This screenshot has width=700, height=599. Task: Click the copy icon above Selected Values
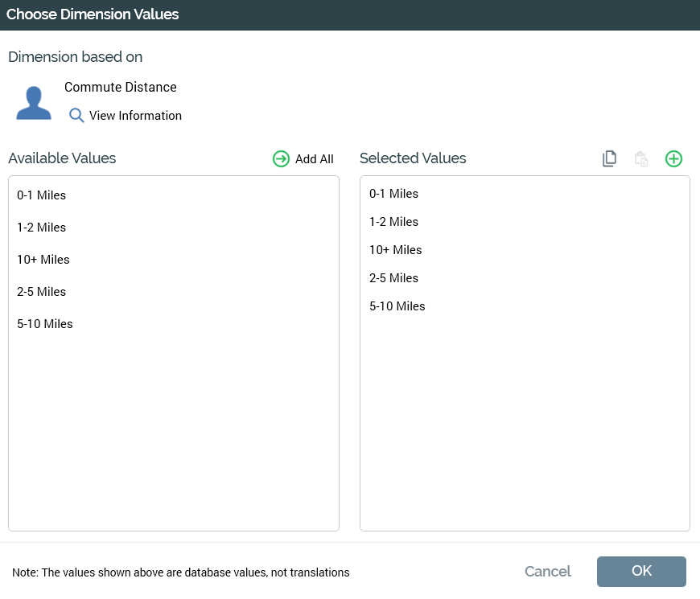(x=610, y=159)
